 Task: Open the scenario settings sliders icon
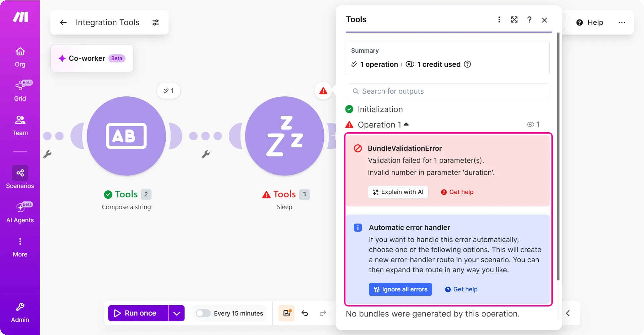(156, 22)
